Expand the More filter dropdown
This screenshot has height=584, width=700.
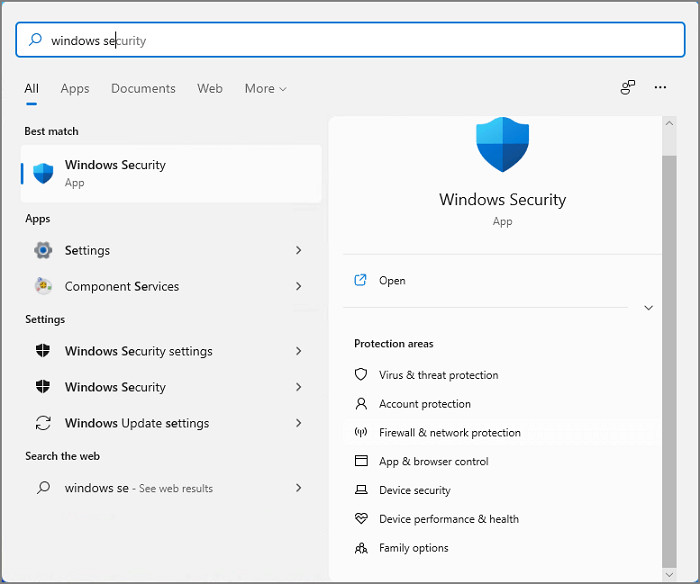point(265,89)
